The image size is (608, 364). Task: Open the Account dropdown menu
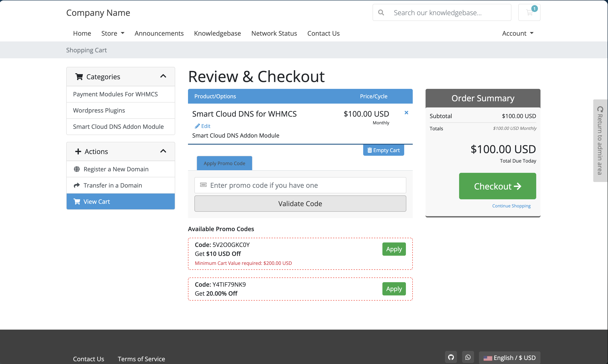517,33
